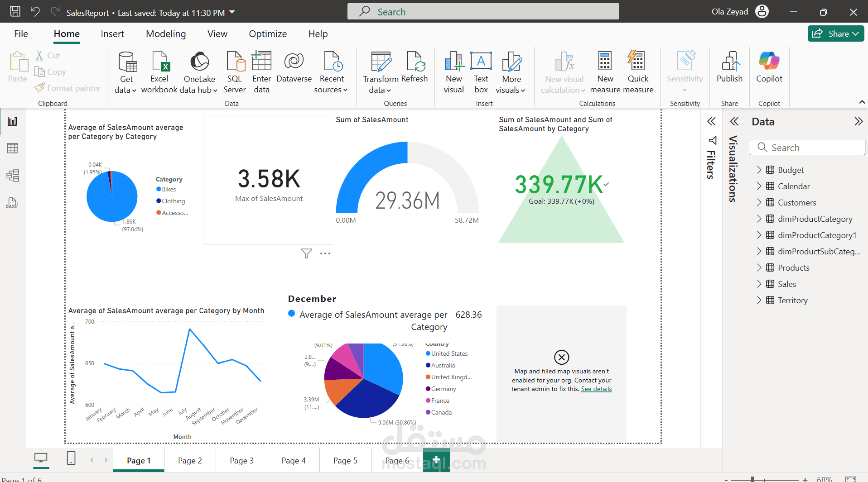Switch to mobile layout icon

click(71, 458)
